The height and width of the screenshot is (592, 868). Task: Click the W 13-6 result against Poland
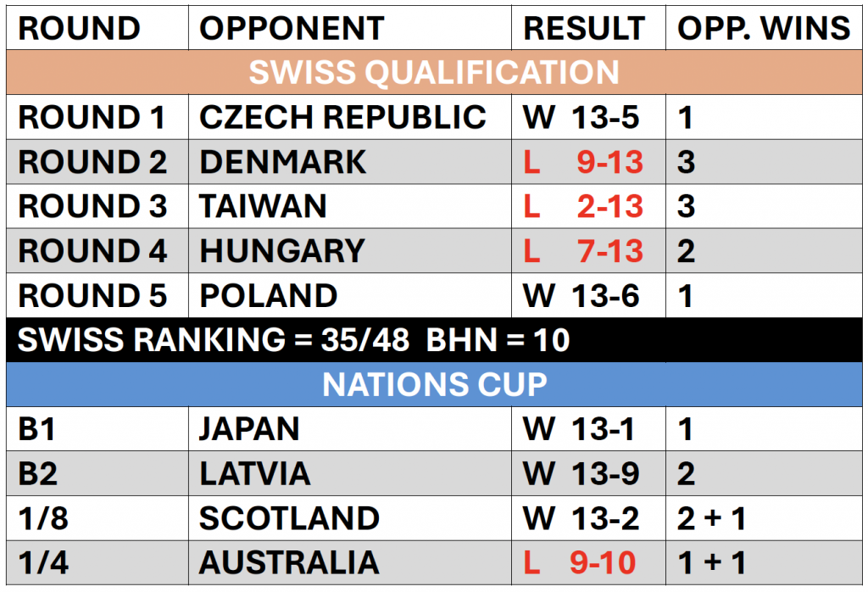coord(581,296)
